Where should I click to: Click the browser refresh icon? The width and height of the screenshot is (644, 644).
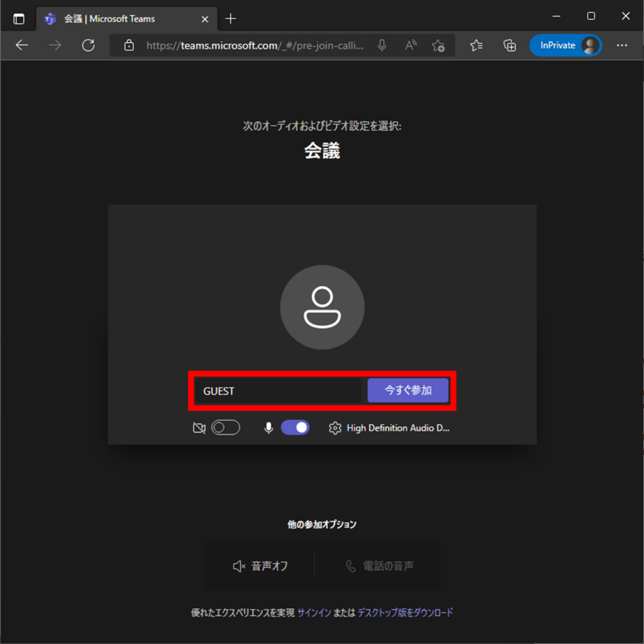pos(89,45)
